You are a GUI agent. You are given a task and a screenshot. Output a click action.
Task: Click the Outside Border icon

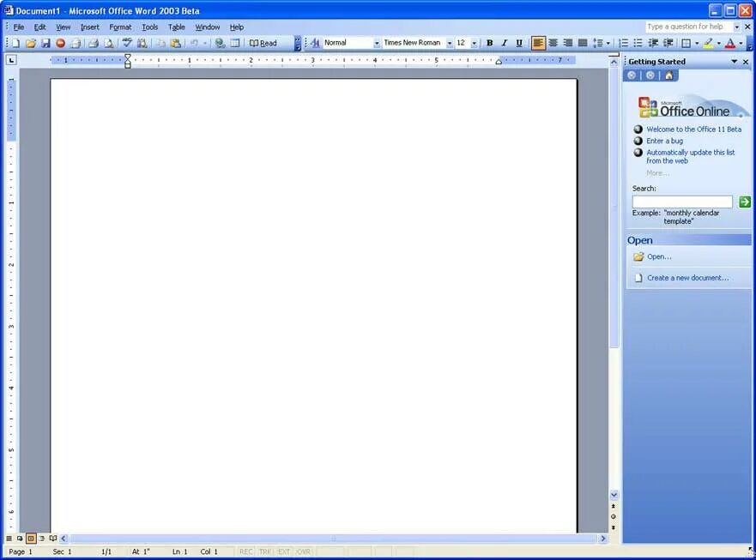686,44
